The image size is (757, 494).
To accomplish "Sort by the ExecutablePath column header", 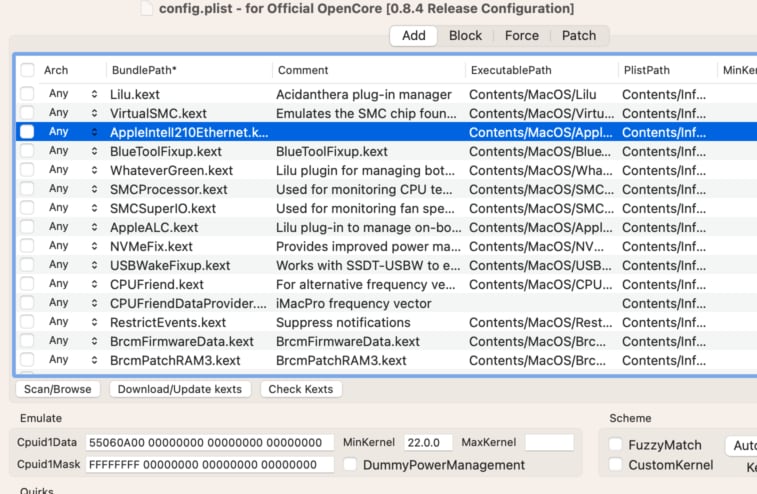I will coord(511,70).
